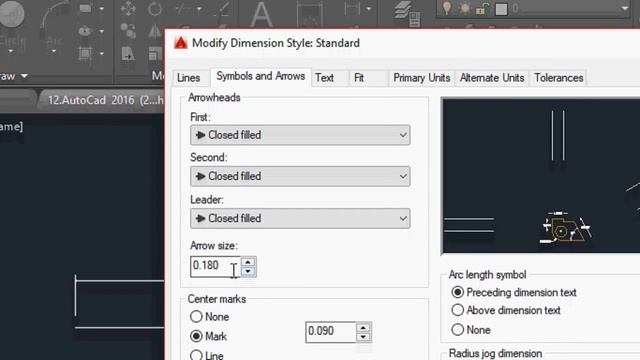This screenshot has width=640, height=360.
Task: Activate the Hatch tool icon
Action: [x=85, y=53]
